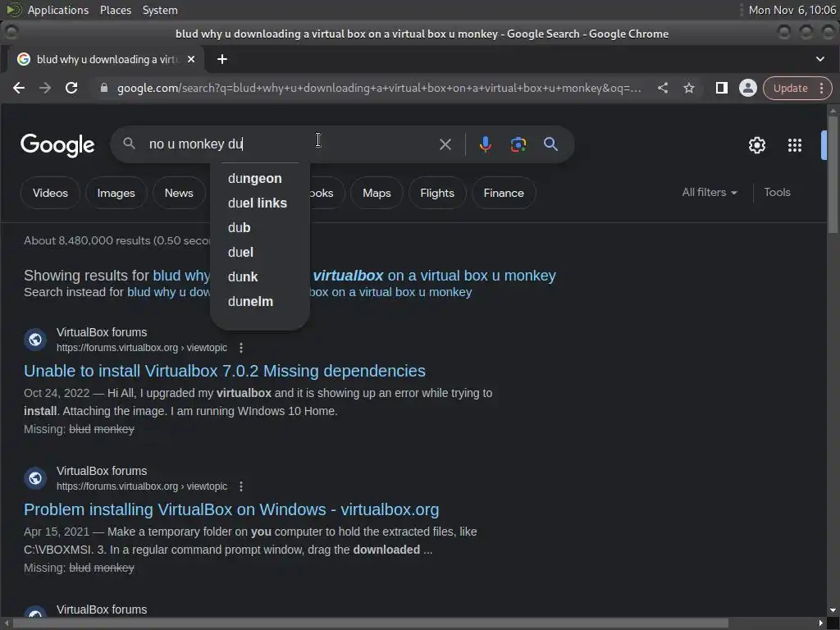Click globe favicon of first result
The image size is (840, 630).
(35, 340)
